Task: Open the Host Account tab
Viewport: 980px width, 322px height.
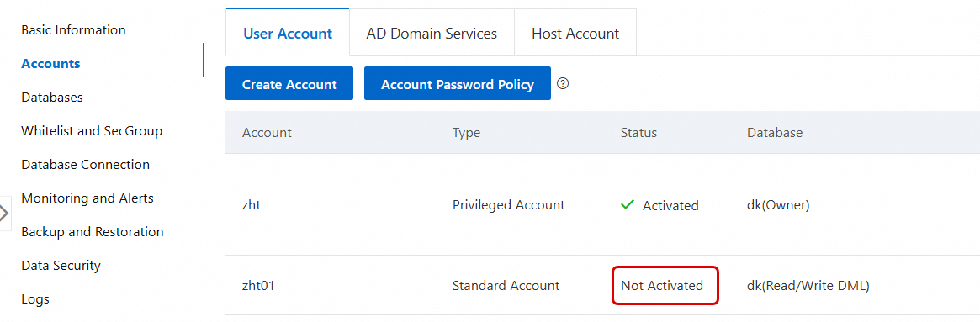Action: [575, 33]
